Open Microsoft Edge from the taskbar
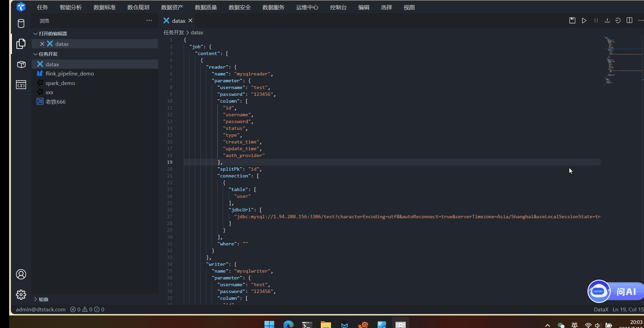Viewport: 644px width, 328px height. (288, 325)
